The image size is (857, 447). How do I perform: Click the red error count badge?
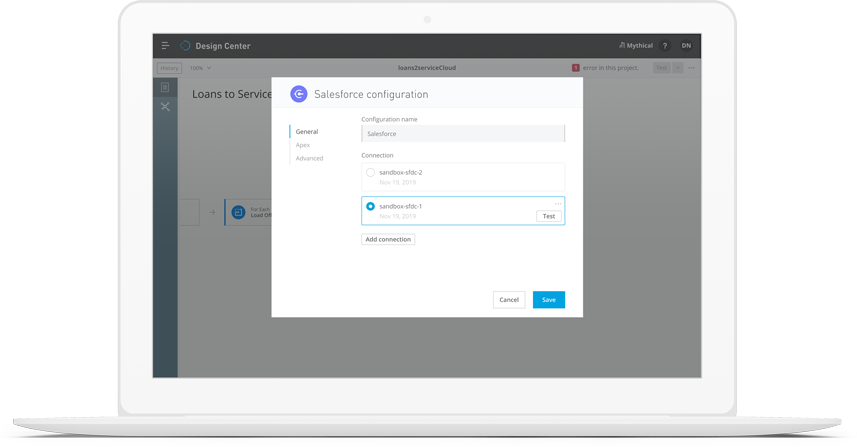[x=576, y=68]
